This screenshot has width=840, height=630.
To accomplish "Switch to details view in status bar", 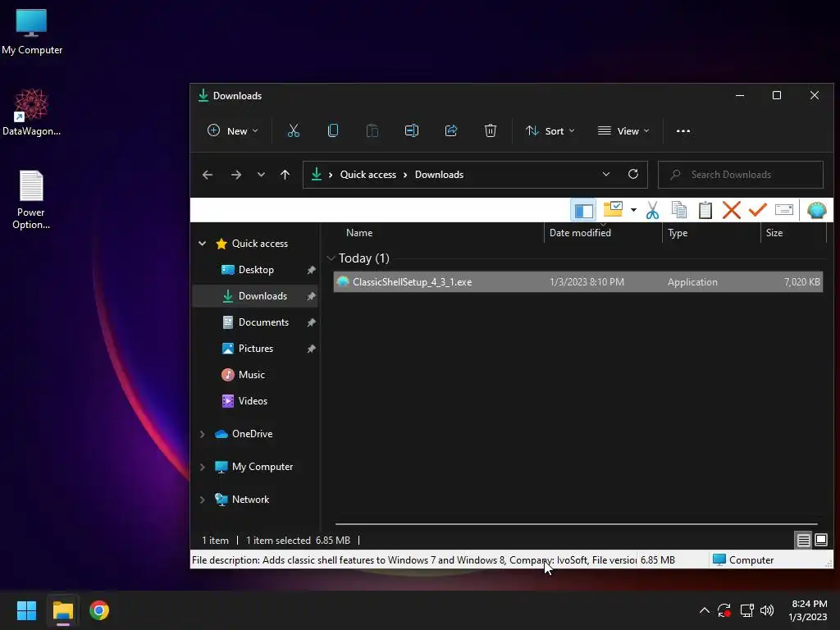I will coord(803,540).
